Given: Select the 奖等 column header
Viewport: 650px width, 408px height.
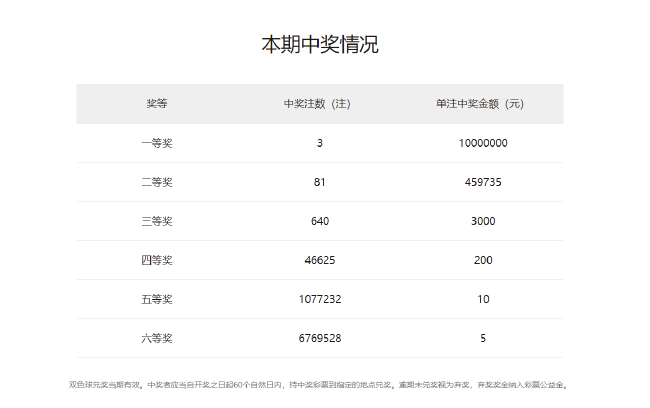Looking at the screenshot, I should [x=157, y=104].
